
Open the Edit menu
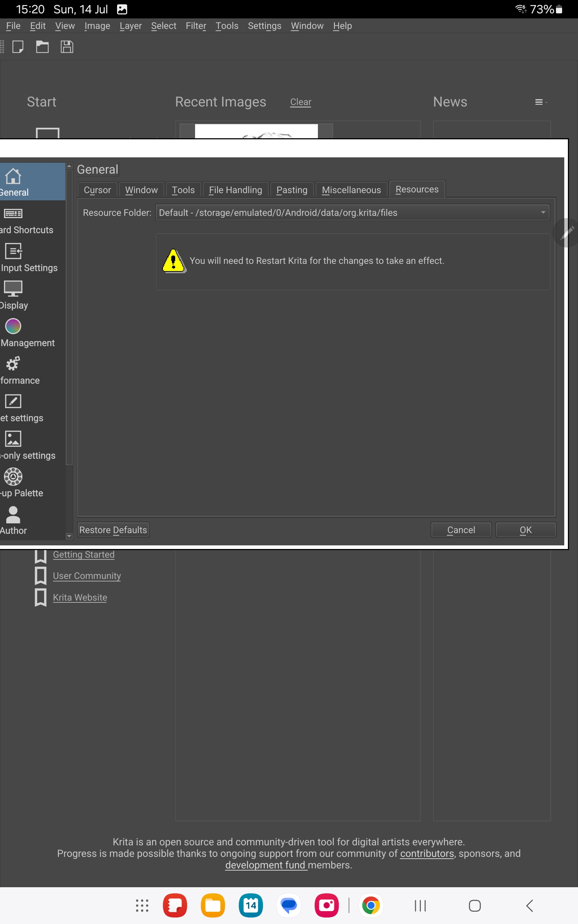click(x=38, y=26)
